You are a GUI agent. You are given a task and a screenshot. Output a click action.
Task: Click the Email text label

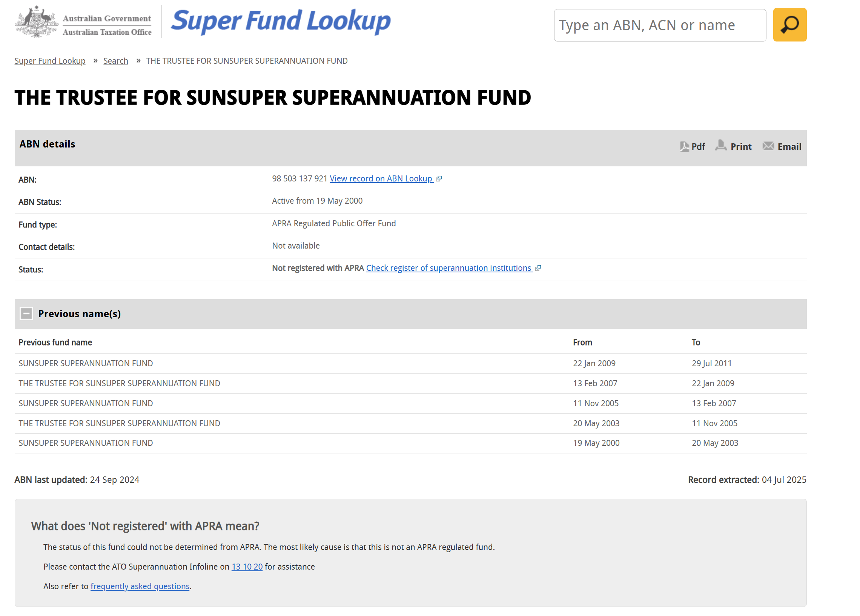(789, 147)
